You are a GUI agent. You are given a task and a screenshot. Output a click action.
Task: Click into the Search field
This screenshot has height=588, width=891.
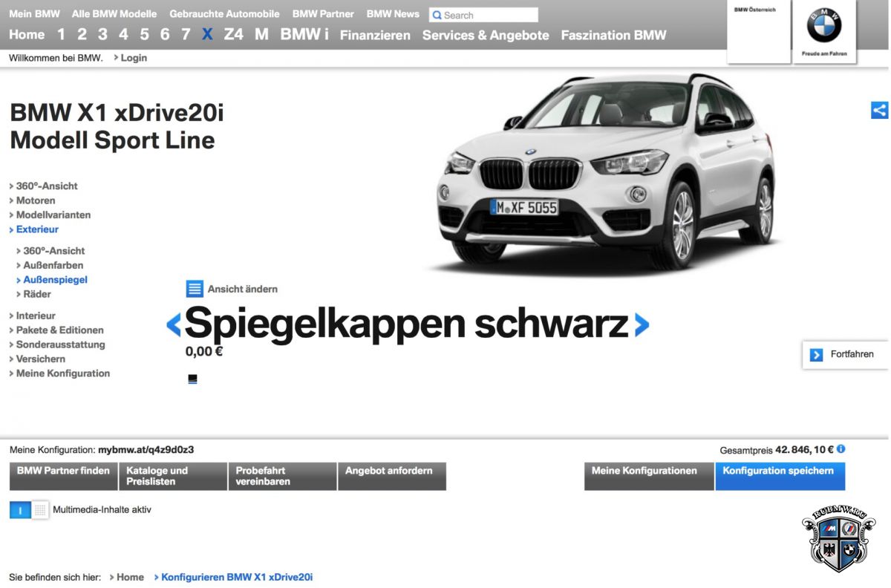click(x=483, y=15)
